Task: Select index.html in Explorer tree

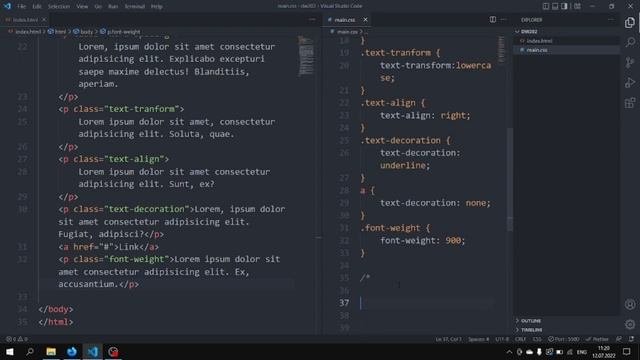Action: (x=567, y=41)
